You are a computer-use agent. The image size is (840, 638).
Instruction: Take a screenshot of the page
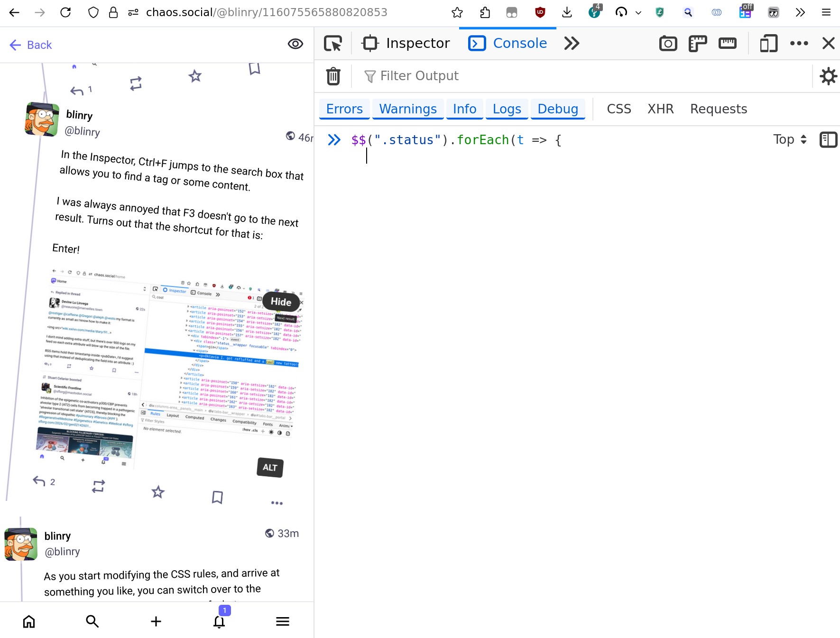[668, 44]
